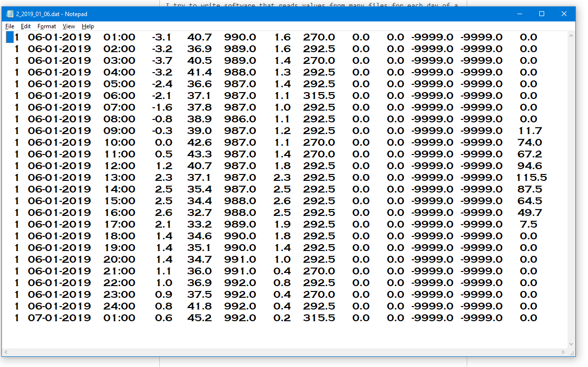The height and width of the screenshot is (367, 588).
Task: Click the 986.0 pressure value at 08:00
Action: 240,119
